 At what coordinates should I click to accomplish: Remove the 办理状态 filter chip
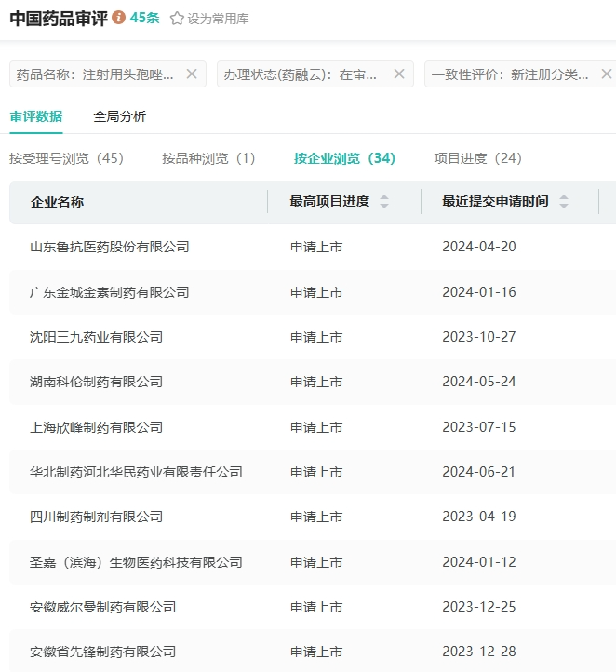coord(399,74)
